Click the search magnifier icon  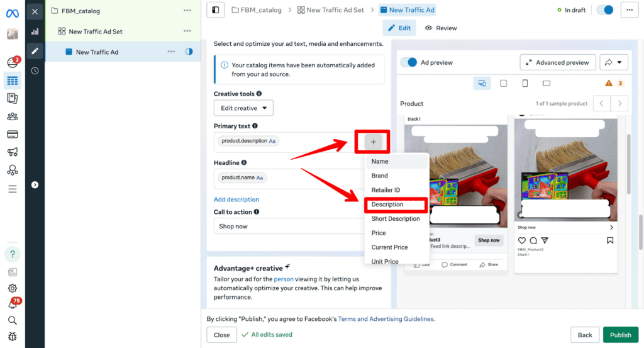pos(13,320)
